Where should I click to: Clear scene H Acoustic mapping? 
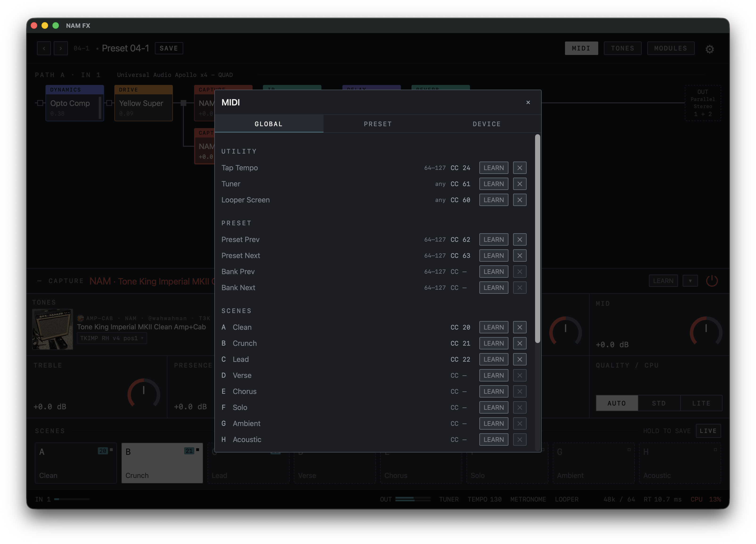click(x=520, y=439)
